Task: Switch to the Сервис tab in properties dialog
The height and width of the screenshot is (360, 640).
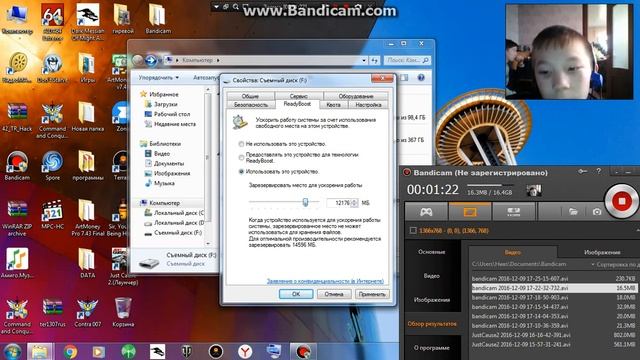Action: (x=299, y=96)
